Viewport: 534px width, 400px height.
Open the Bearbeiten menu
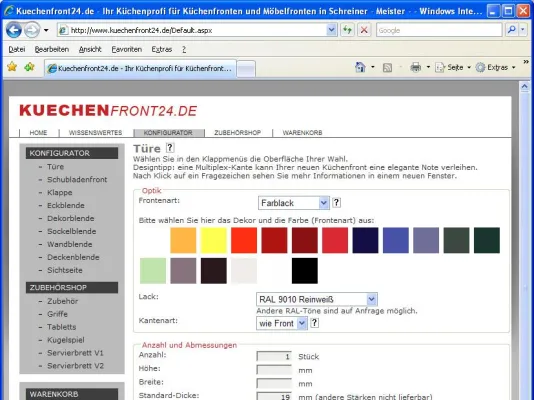point(52,49)
